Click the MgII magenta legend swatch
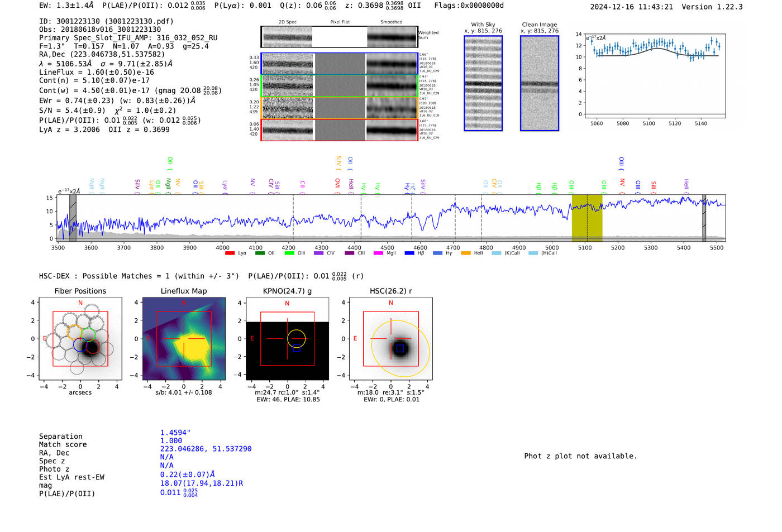Screen dimensions: 782x532 click(379, 253)
